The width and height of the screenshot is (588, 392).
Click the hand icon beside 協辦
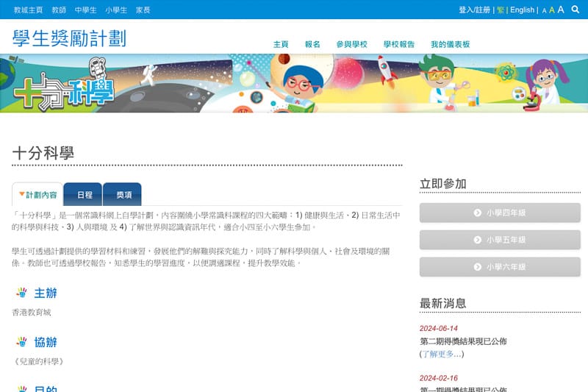pyautogui.click(x=21, y=342)
